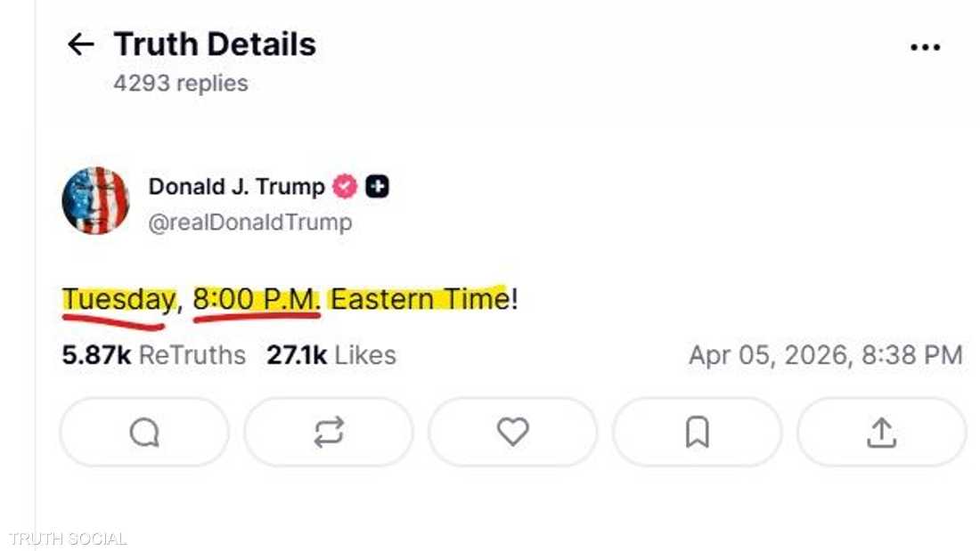
Task: Bookmark this Truth post
Action: pyautogui.click(x=697, y=433)
